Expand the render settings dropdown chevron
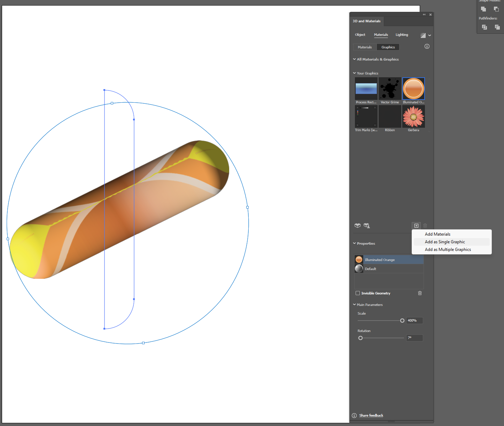 click(x=430, y=35)
